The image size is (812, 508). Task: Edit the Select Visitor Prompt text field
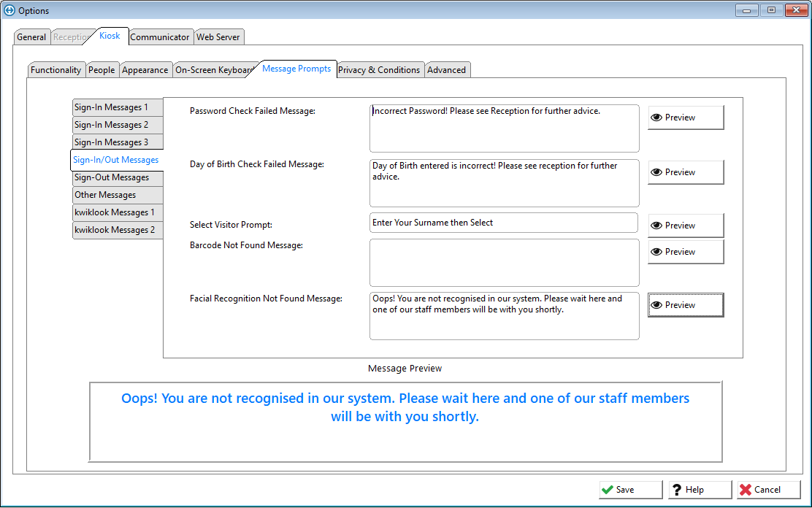[504, 223]
